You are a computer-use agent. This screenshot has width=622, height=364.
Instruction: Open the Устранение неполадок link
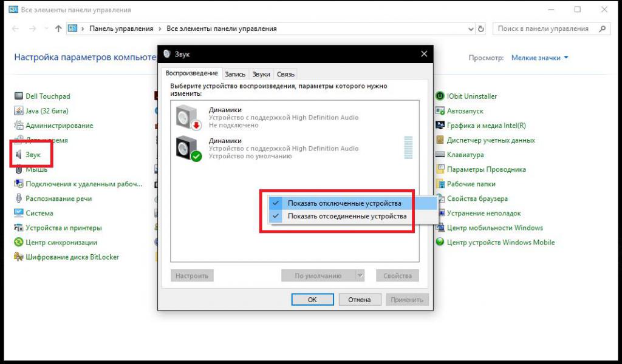(x=484, y=213)
